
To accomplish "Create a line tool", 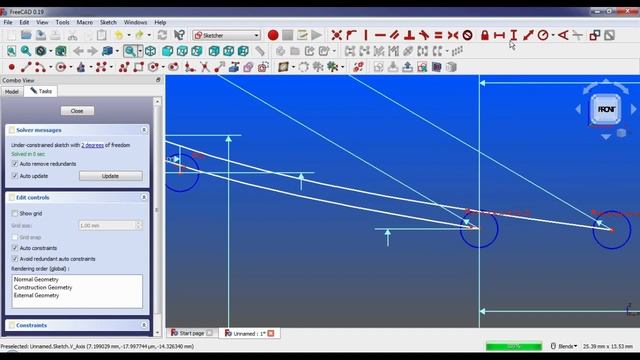I will (x=26, y=67).
